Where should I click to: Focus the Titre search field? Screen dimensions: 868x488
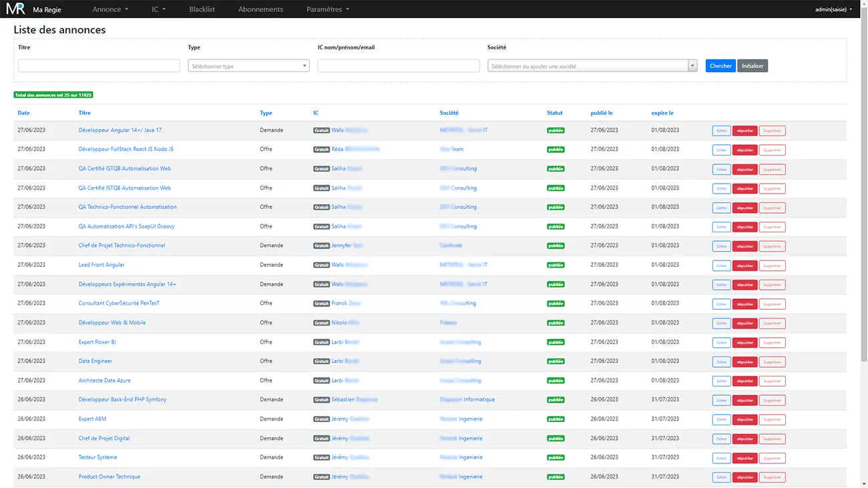[99, 66]
